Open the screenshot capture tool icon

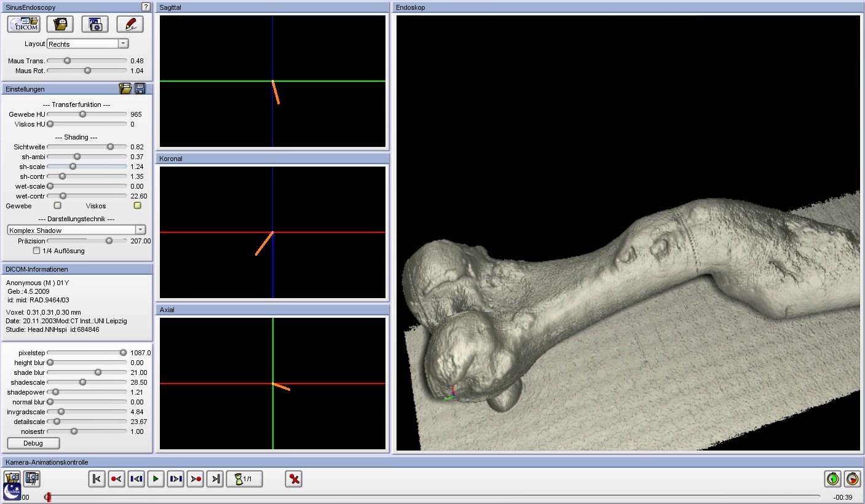pos(95,24)
